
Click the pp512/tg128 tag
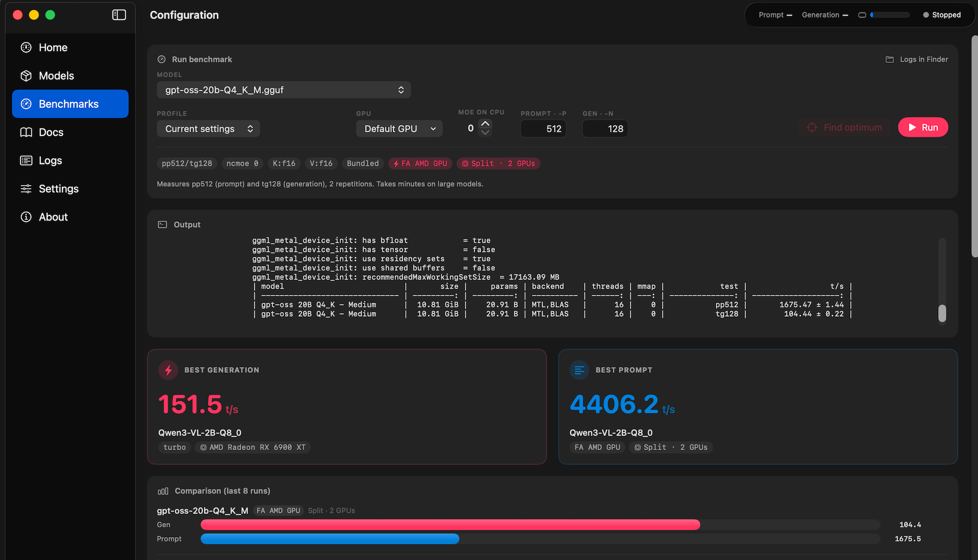coord(187,163)
